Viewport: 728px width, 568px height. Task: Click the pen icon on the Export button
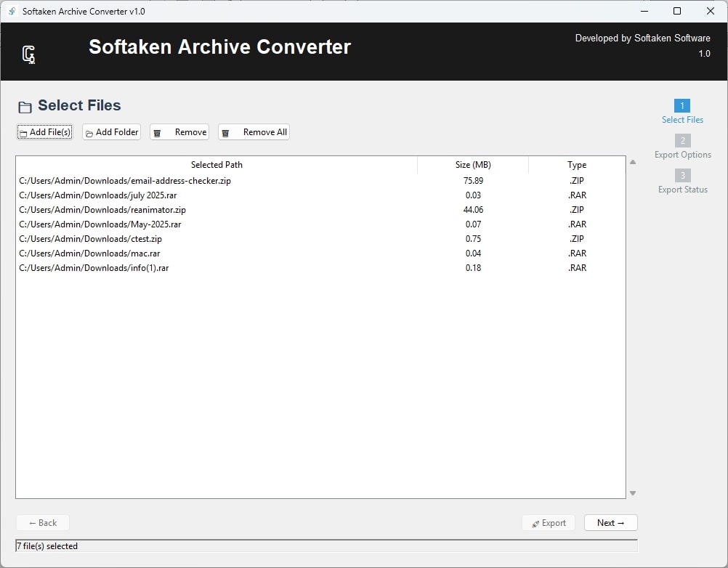(534, 523)
